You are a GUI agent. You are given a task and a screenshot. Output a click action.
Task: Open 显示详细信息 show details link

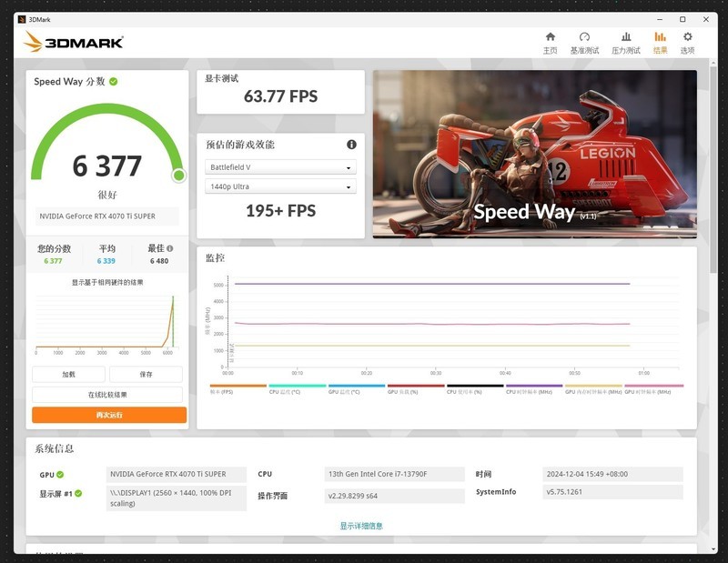pos(361,526)
